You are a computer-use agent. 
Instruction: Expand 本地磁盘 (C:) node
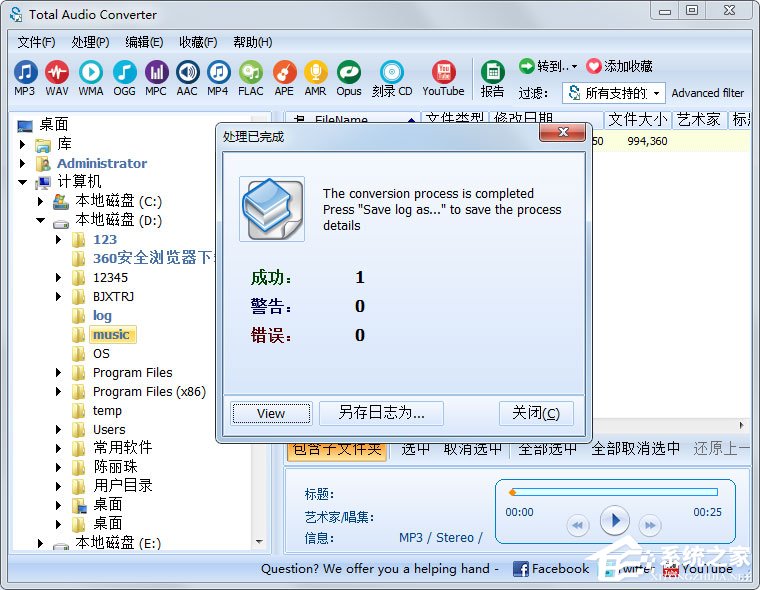(x=40, y=201)
